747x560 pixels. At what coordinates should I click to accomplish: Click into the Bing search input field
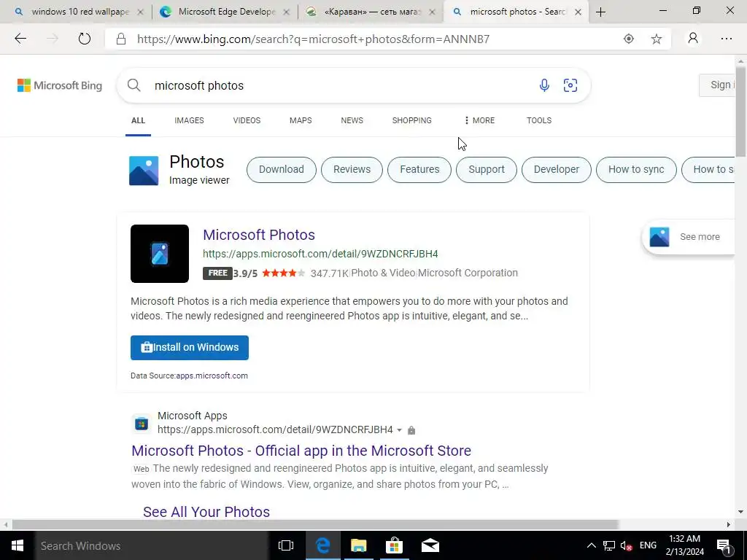coord(342,86)
